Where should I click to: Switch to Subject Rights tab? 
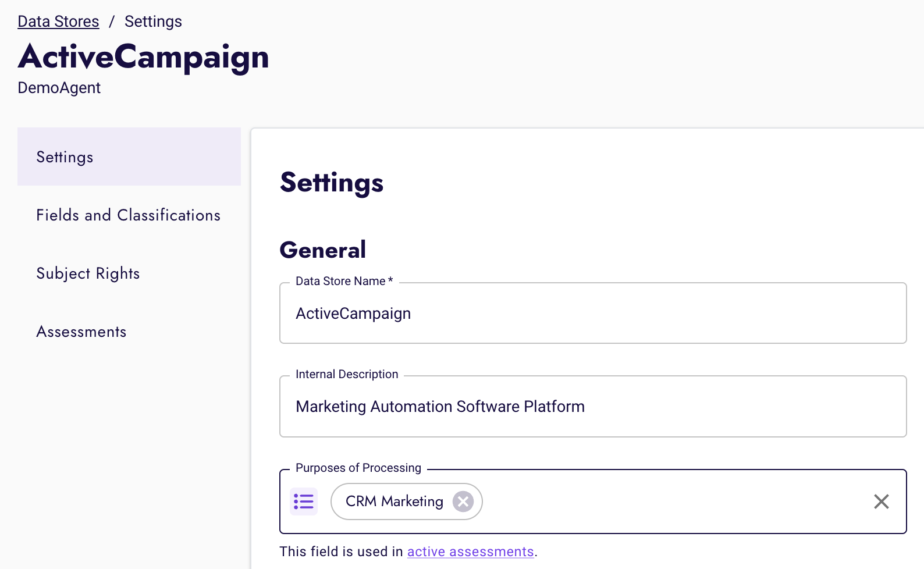pos(129,273)
